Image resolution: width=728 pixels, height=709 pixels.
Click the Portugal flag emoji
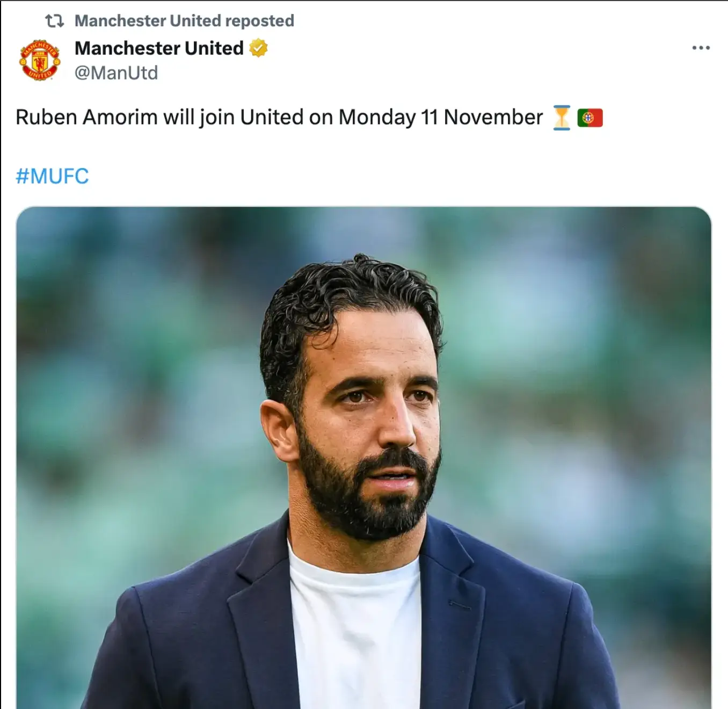point(590,118)
